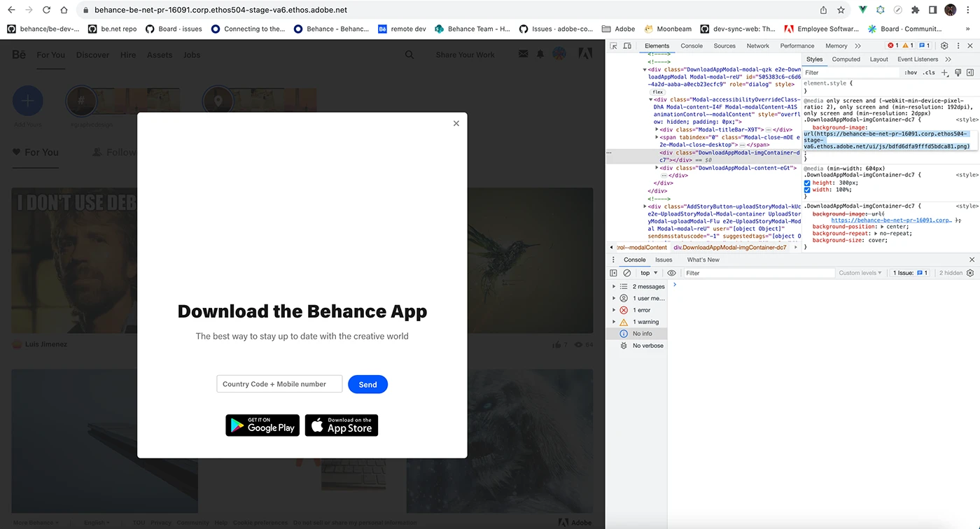Expand the Modal-titleBar-X9T div node
Viewport: 980px width, 529px height.
(657, 129)
